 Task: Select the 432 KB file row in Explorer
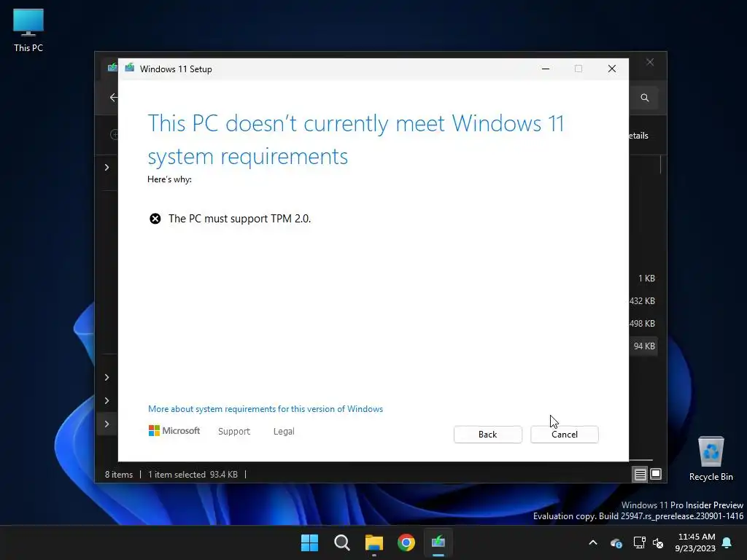coord(643,301)
